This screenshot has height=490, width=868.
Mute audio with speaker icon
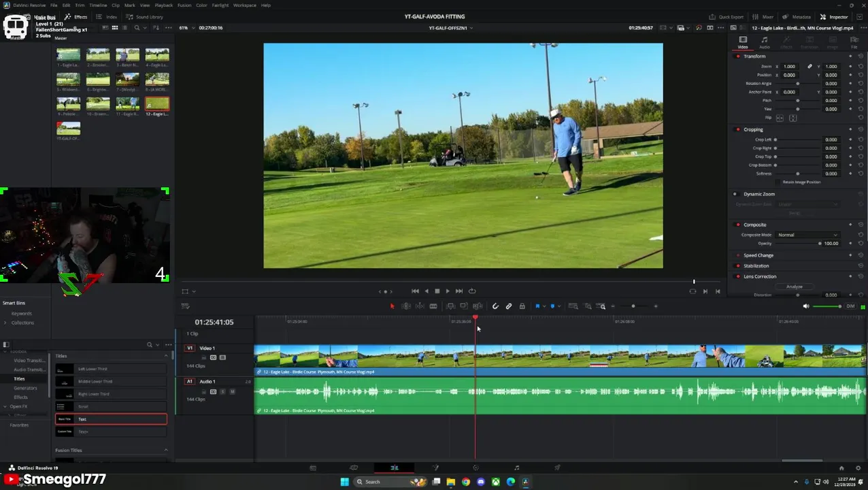click(806, 306)
